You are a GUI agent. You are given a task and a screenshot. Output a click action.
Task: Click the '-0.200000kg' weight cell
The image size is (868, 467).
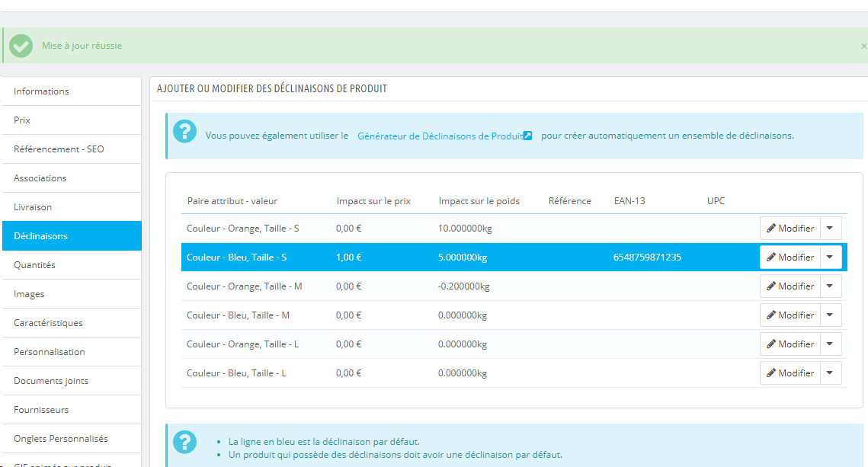(464, 286)
